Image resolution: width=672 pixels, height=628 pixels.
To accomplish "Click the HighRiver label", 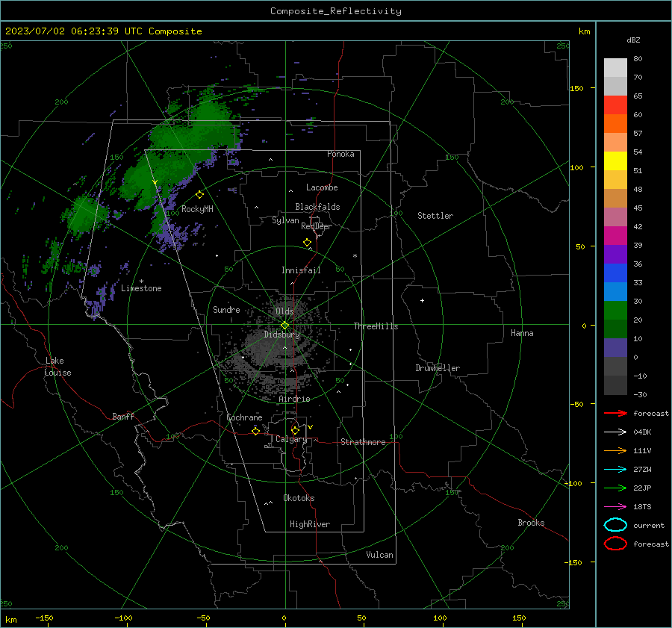I will 310,524.
